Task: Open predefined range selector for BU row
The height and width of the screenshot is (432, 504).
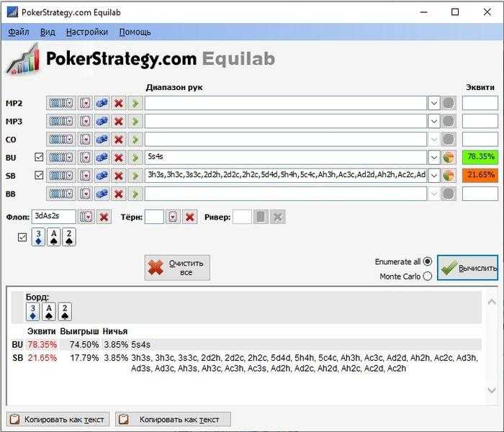Action: tap(61, 158)
